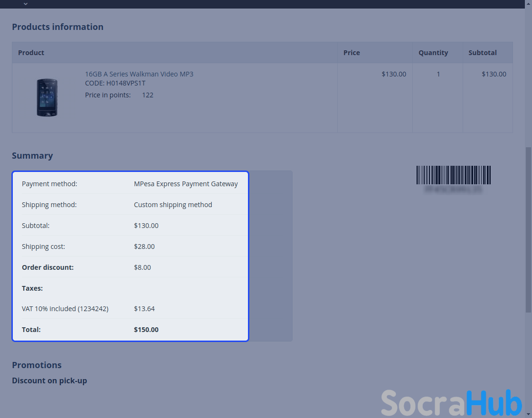Click the Product column header
The height and width of the screenshot is (418, 532).
31,53
